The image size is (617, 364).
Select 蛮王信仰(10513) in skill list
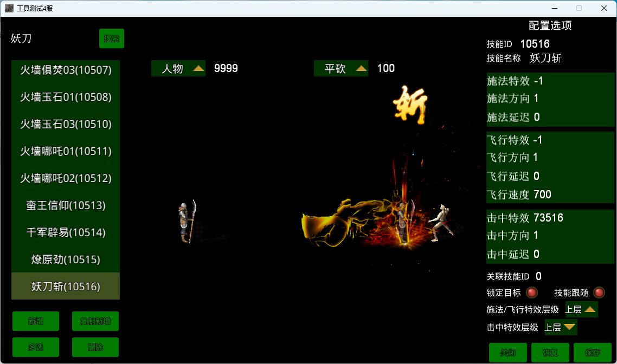[66, 206]
